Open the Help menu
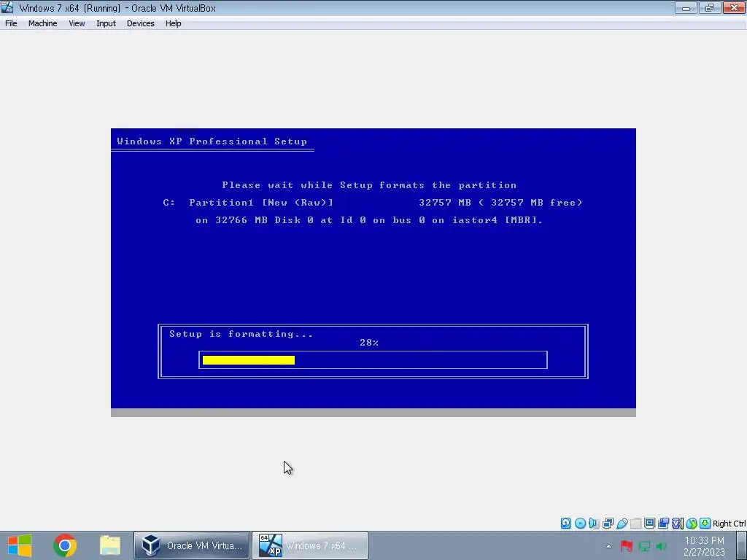 [x=173, y=23]
